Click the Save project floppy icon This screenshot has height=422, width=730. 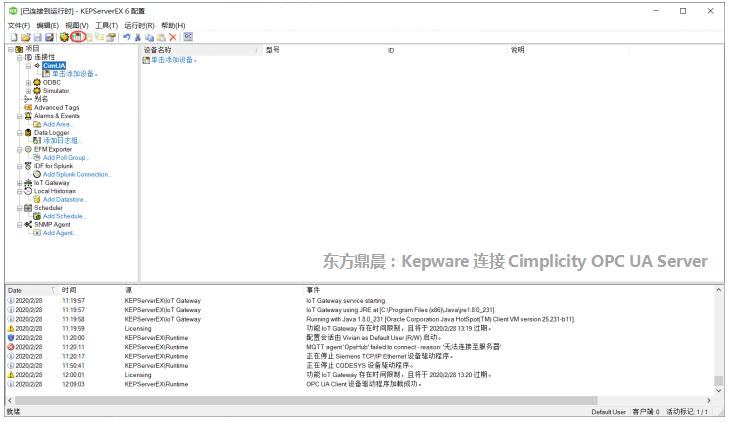(x=38, y=37)
